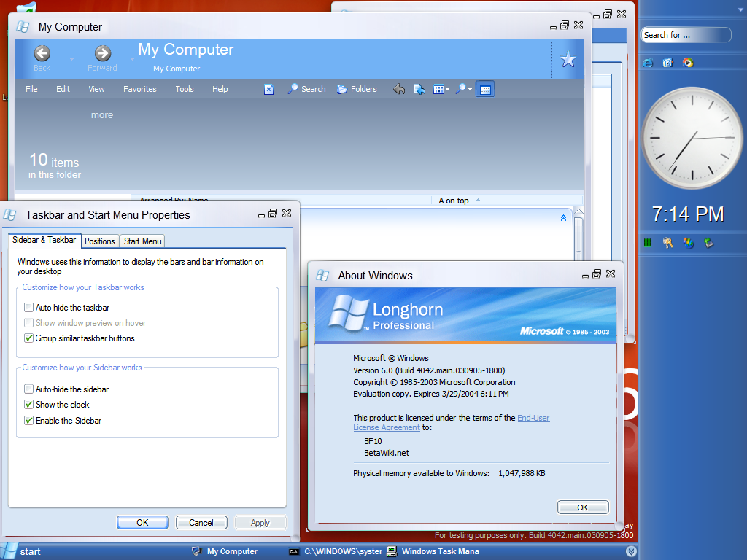Viewport: 747px width, 560px height.
Task: Click the Views grid icon
Action: coord(438,89)
